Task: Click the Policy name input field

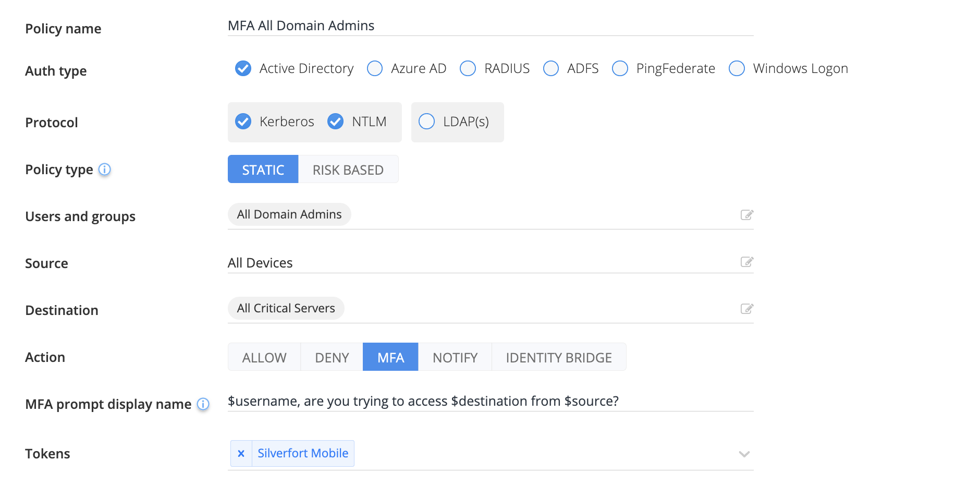Action: [x=490, y=26]
